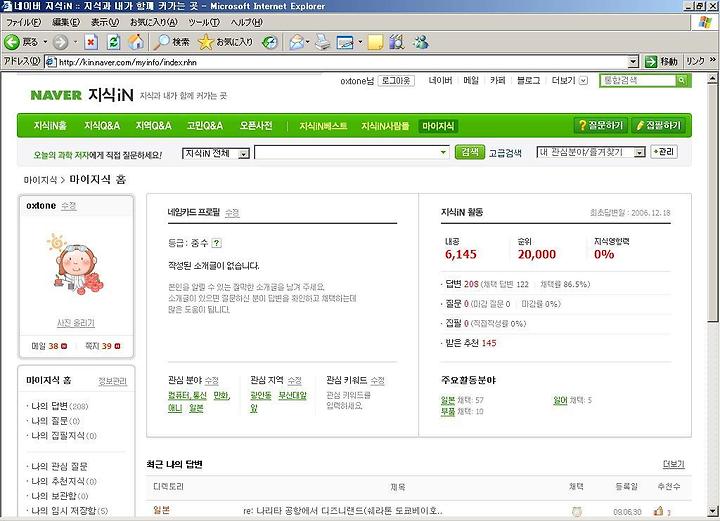Stop page loading with the red X icon

coord(91,42)
